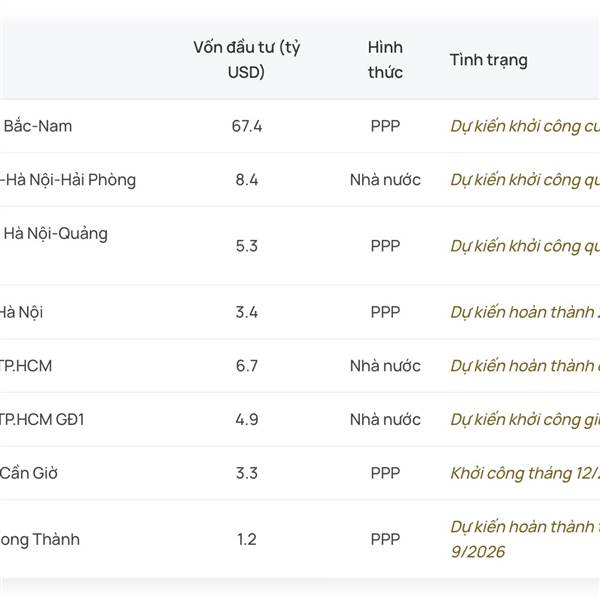This screenshot has width=600, height=600.
Task: Click the 4.9 investment value
Action: click(246, 420)
